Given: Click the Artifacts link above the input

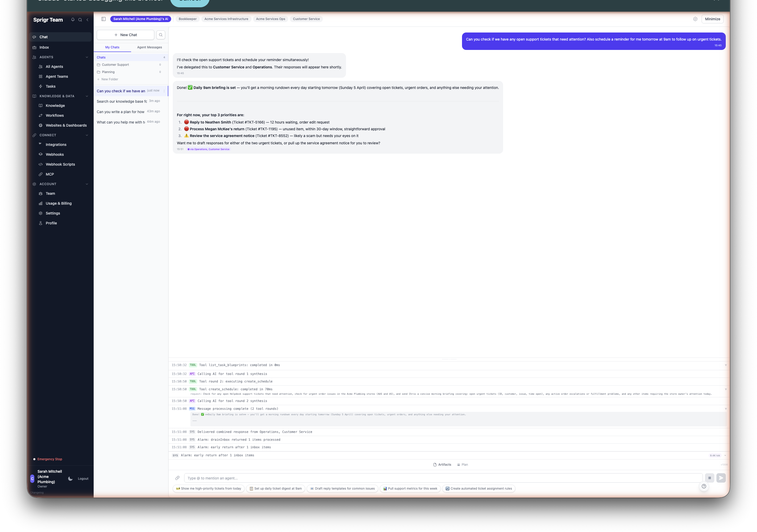Looking at the screenshot, I should pos(442,464).
